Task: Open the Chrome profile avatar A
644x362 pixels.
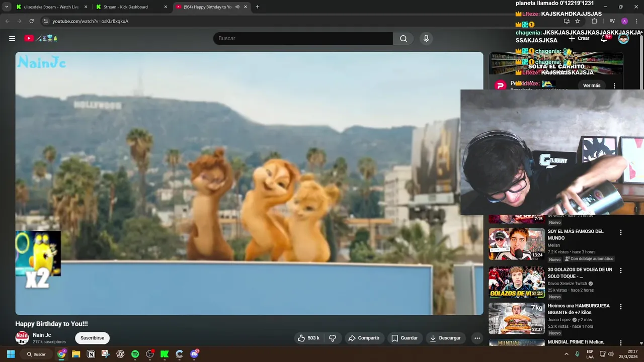Action: point(624,21)
